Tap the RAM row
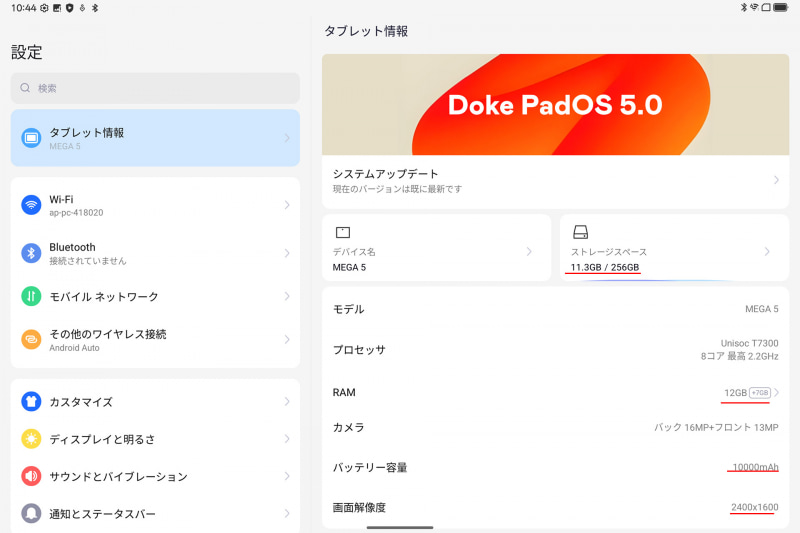The height and width of the screenshot is (533, 800). coord(556,392)
